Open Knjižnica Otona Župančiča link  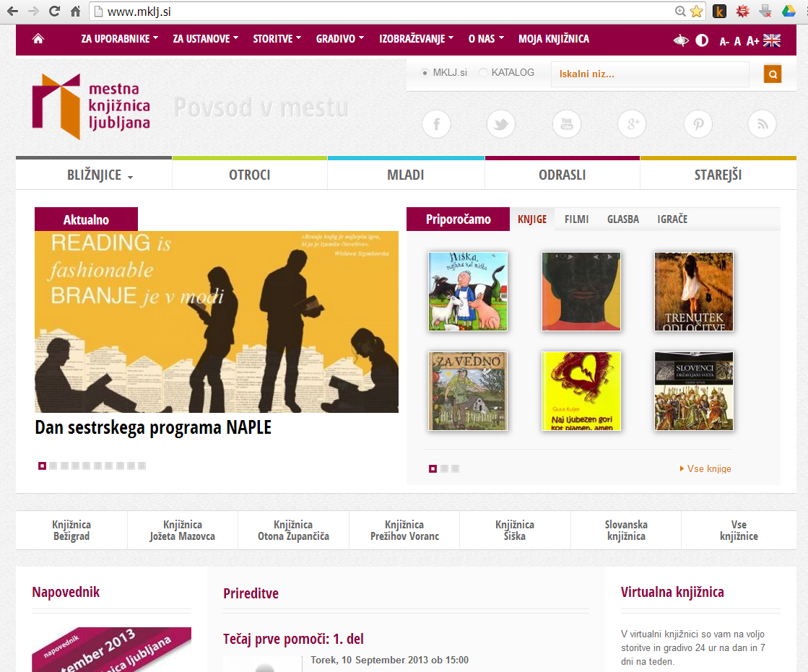[293, 531]
